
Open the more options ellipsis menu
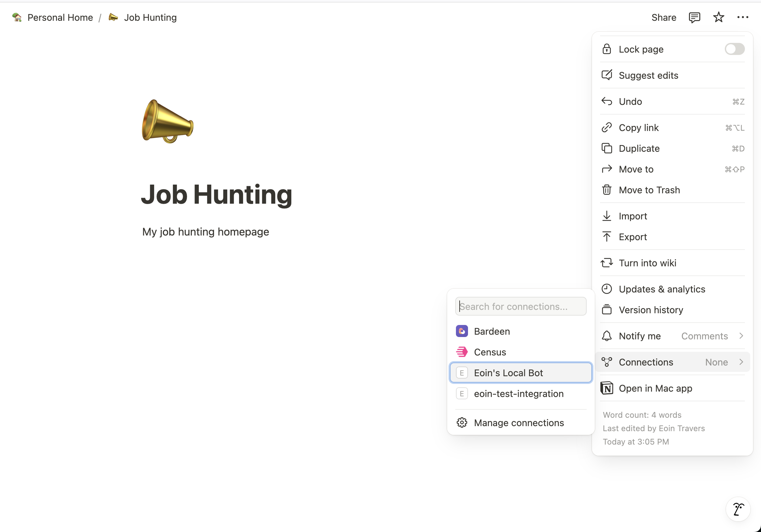click(743, 17)
